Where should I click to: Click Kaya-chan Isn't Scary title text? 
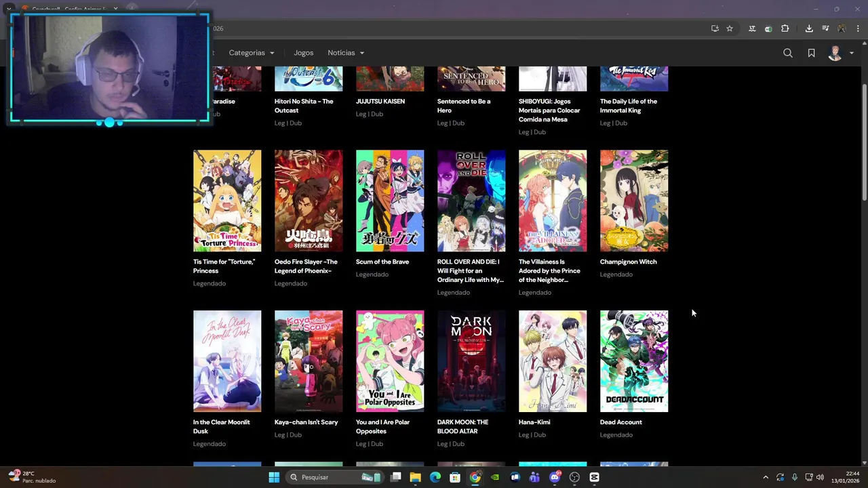pos(307,422)
